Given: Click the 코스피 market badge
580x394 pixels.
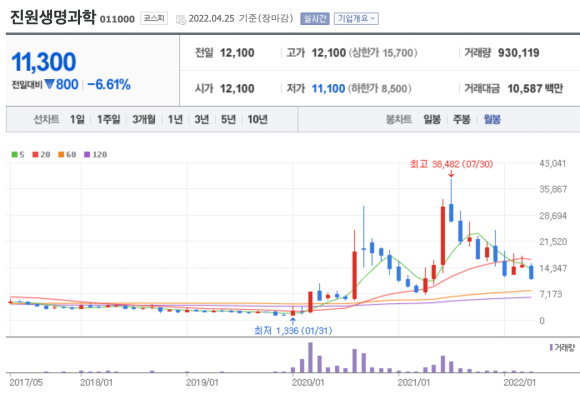Looking at the screenshot, I should click(x=154, y=18).
